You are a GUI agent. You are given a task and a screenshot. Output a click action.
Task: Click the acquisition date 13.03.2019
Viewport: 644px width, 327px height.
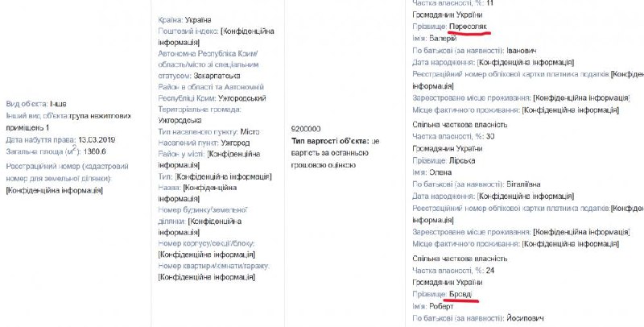click(97, 139)
